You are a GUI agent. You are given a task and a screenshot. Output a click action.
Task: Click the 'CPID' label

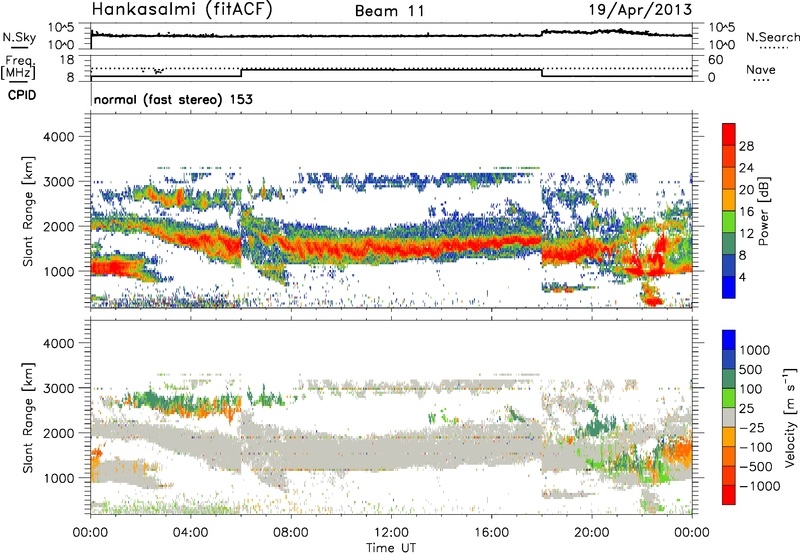22,95
